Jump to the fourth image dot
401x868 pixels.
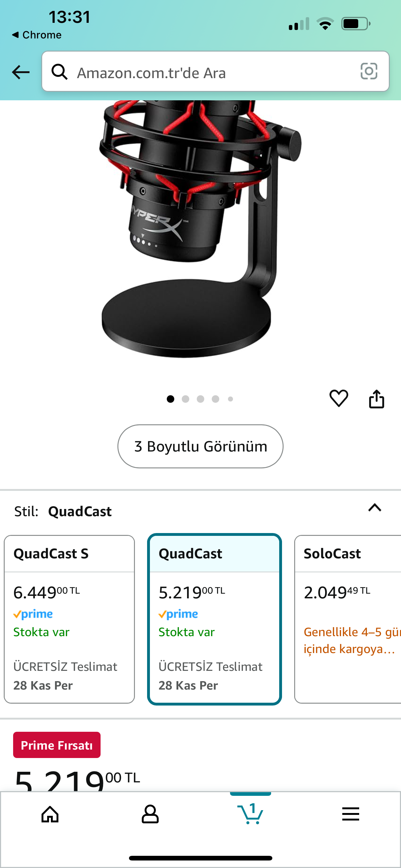click(215, 399)
